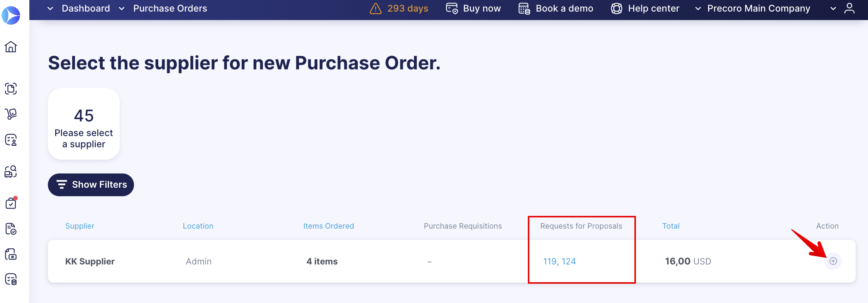Select the suppliers contact icon in sidebar

tap(11, 140)
